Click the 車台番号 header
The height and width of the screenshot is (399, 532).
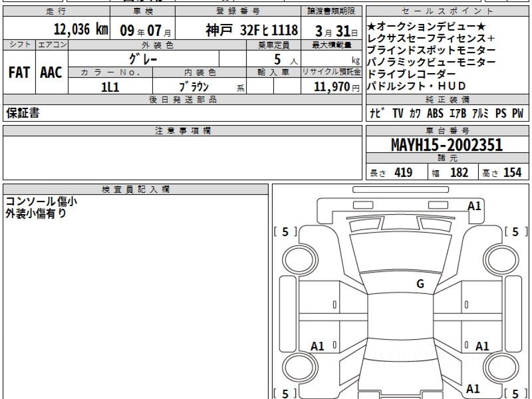click(x=448, y=131)
